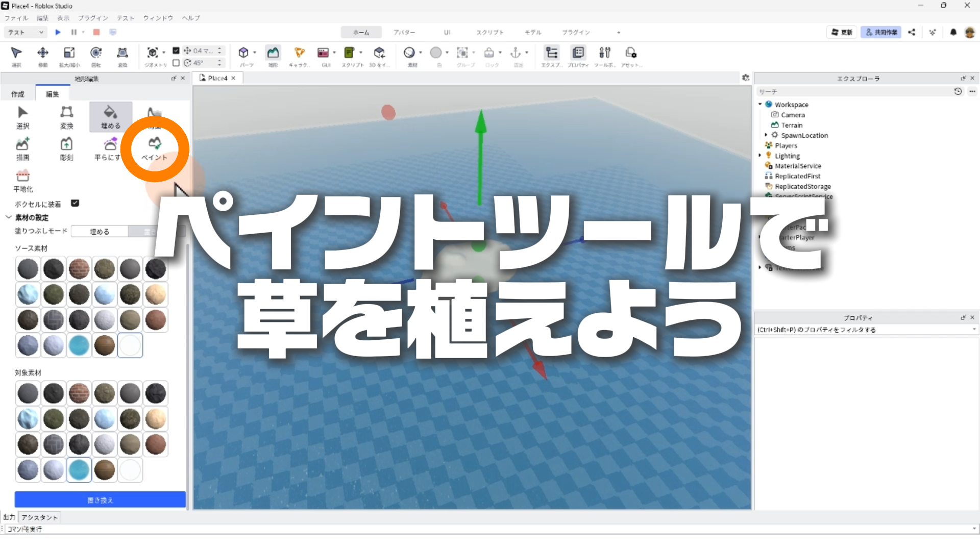Viewport: 980px width, 551px height.
Task: Toggle the move snapping checkbox in toolbar
Action: coord(176,51)
